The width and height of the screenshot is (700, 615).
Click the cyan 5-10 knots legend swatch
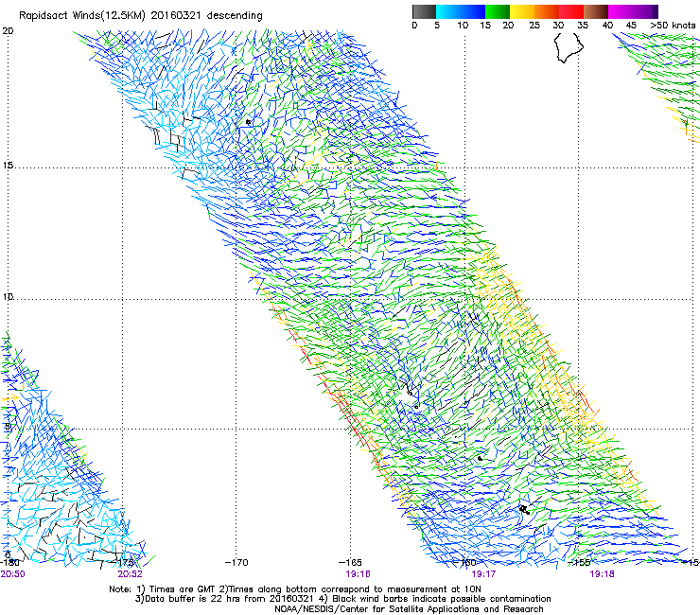tap(448, 11)
